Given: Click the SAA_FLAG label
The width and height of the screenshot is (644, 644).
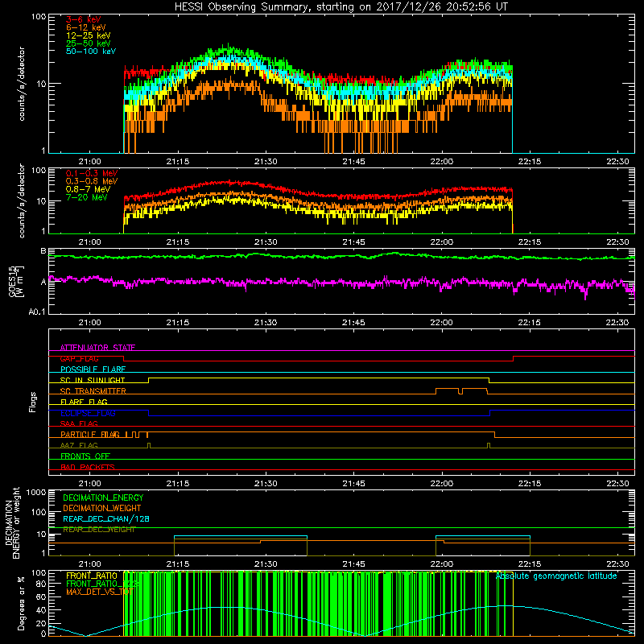Looking at the screenshot, I should [79, 423].
